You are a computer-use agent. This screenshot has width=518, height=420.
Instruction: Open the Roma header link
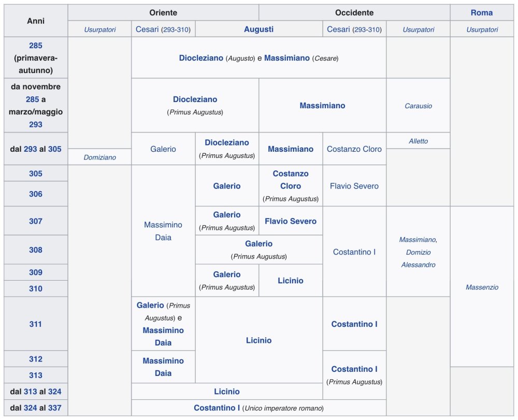pyautogui.click(x=482, y=12)
